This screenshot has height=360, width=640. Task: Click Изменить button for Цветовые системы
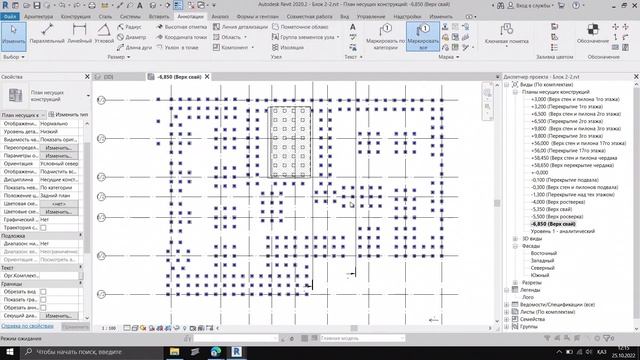click(59, 212)
